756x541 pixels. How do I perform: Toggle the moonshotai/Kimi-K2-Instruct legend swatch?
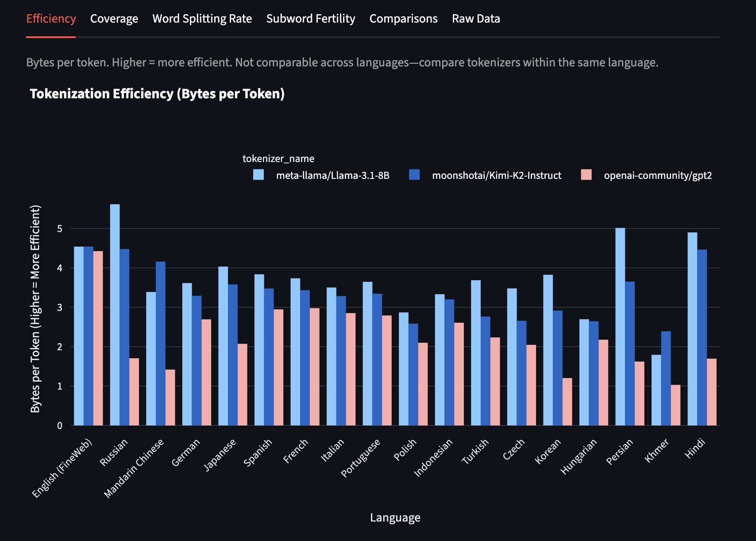click(414, 175)
